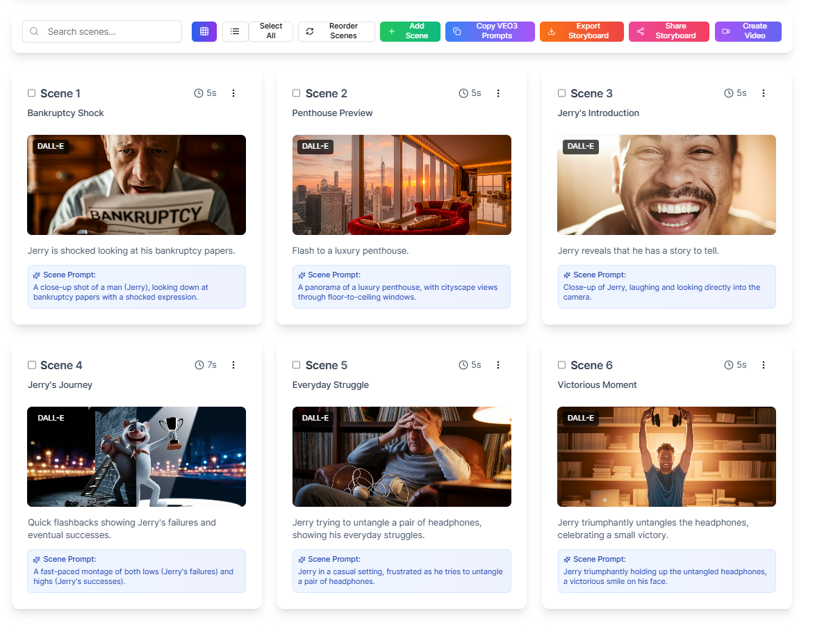Switch to list view
Screen dimensions: 840x625
point(235,31)
